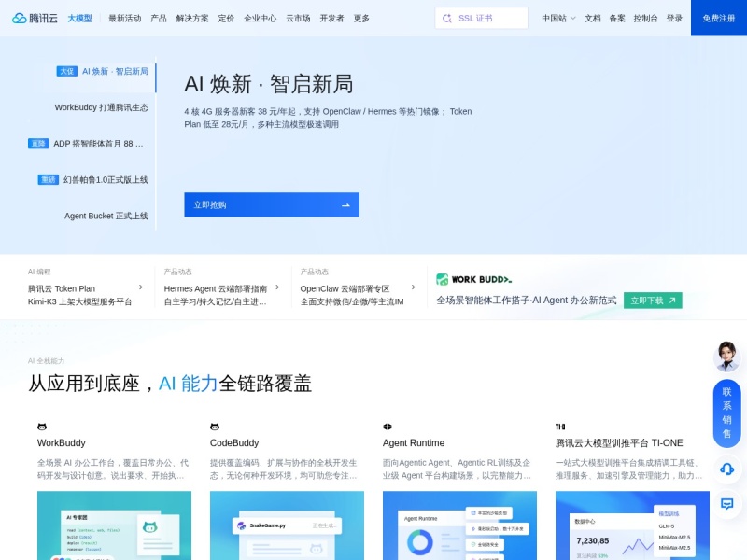Click the WorkBuddy card cat icon

coord(42,427)
